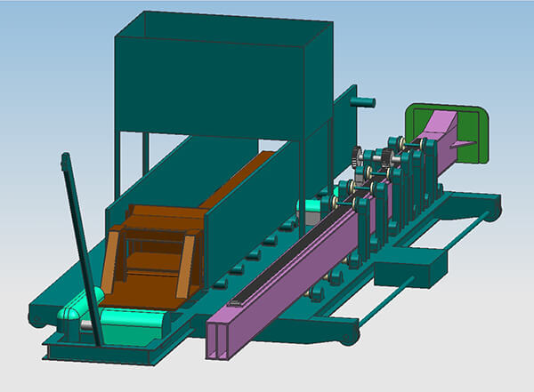Select the small horizontal pipe behind the hopper
This screenshot has height=392, width=534.
[362, 103]
